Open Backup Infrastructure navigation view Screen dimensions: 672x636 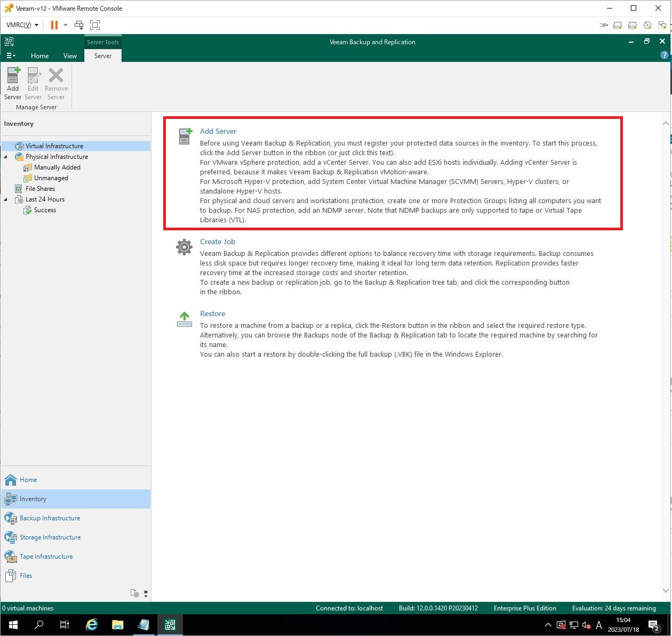coord(75,518)
